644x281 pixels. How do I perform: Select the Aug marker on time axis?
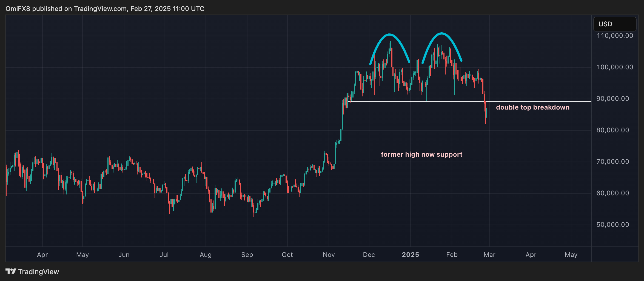tap(206, 255)
